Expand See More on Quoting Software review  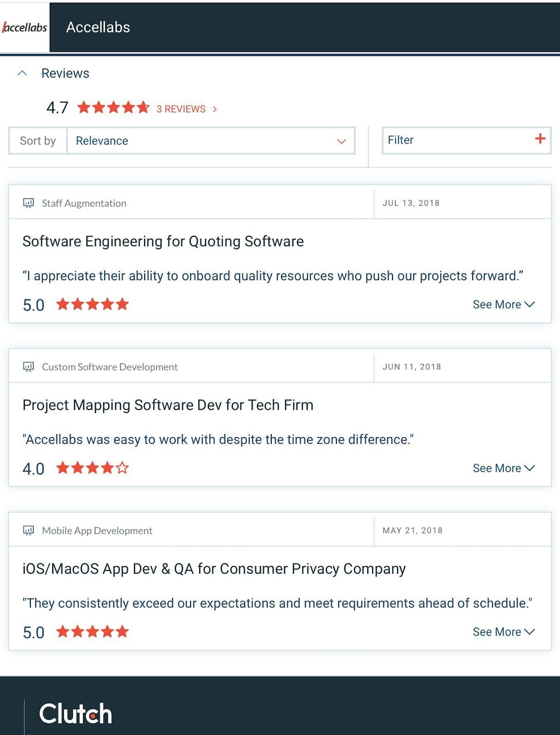tap(504, 305)
